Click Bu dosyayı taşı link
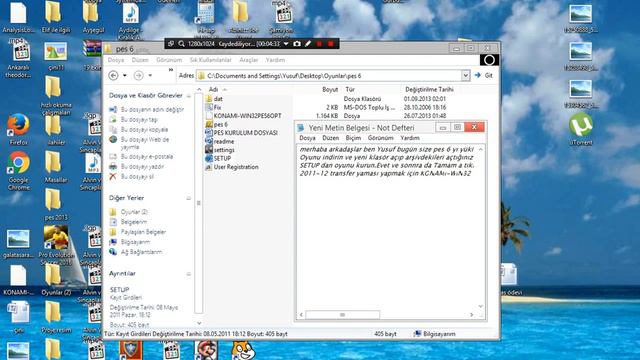The image size is (640, 360). (x=139, y=120)
